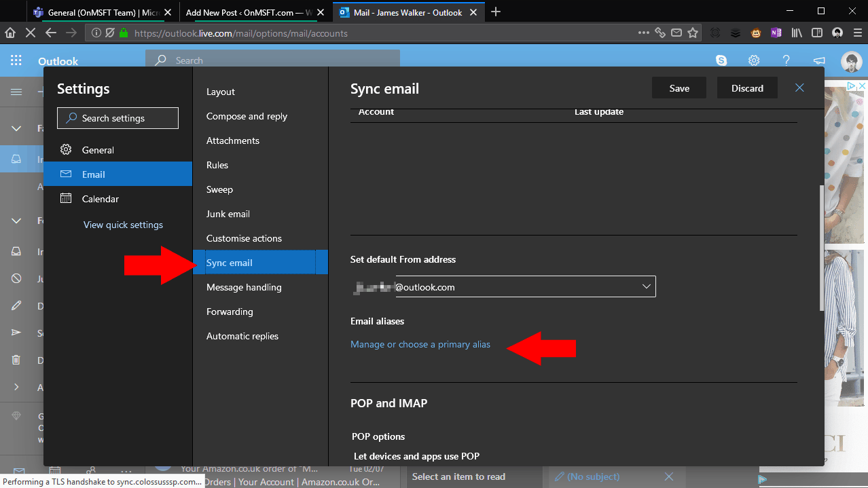Image resolution: width=868 pixels, height=488 pixels.
Task: Open a new browser tab
Action: point(496,12)
